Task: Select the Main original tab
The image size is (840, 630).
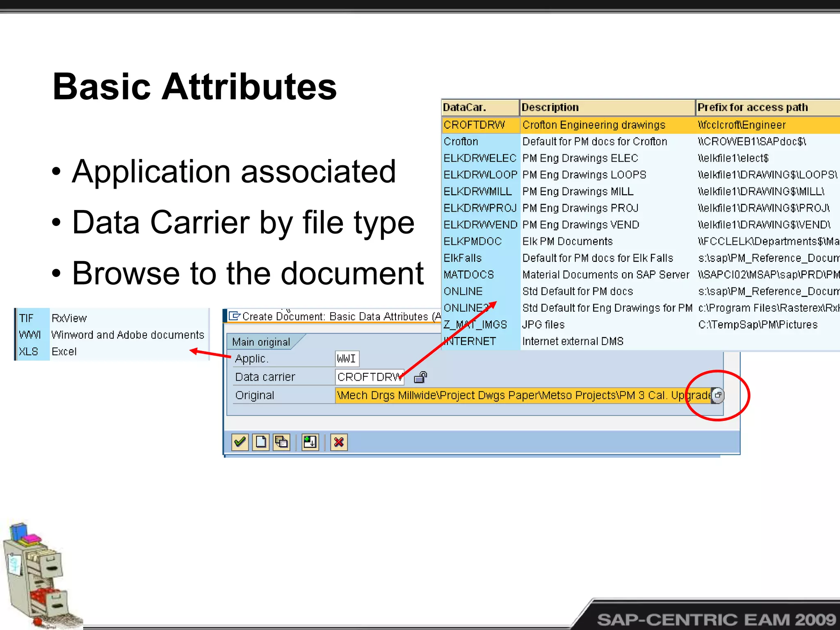Action: [261, 342]
